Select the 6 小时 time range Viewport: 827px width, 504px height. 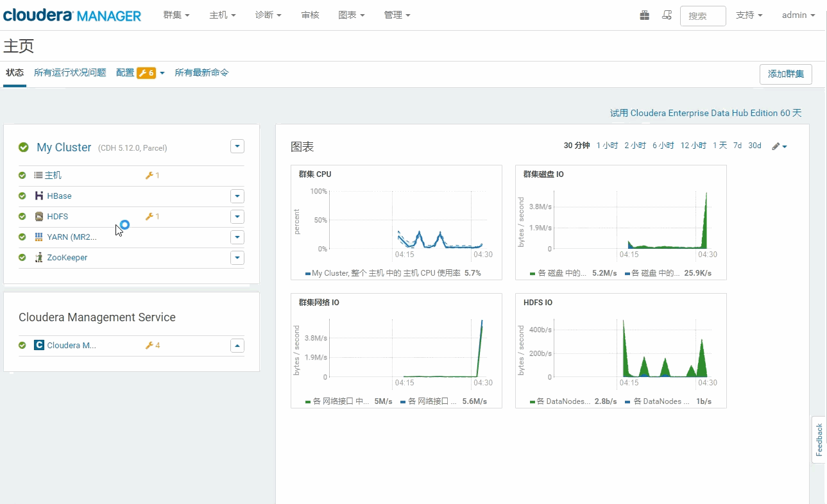coord(663,146)
